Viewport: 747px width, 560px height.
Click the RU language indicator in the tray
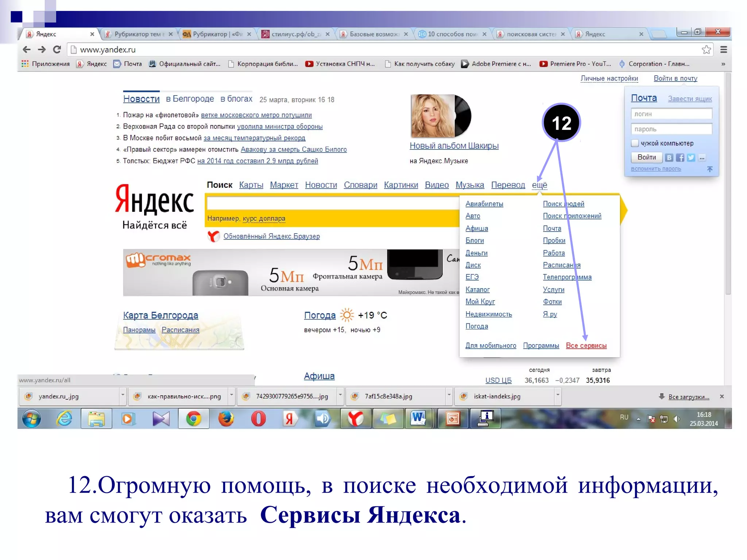624,417
